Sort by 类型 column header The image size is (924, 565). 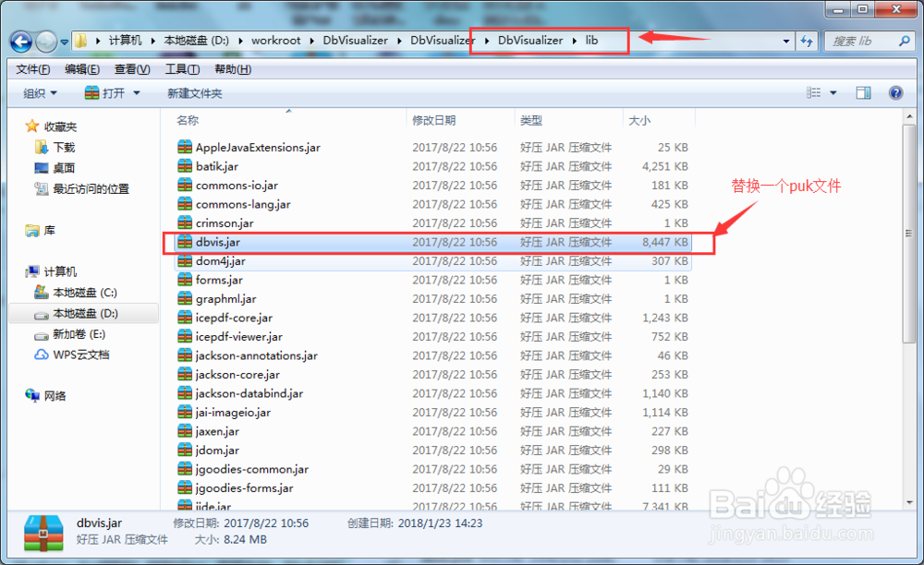(531, 120)
